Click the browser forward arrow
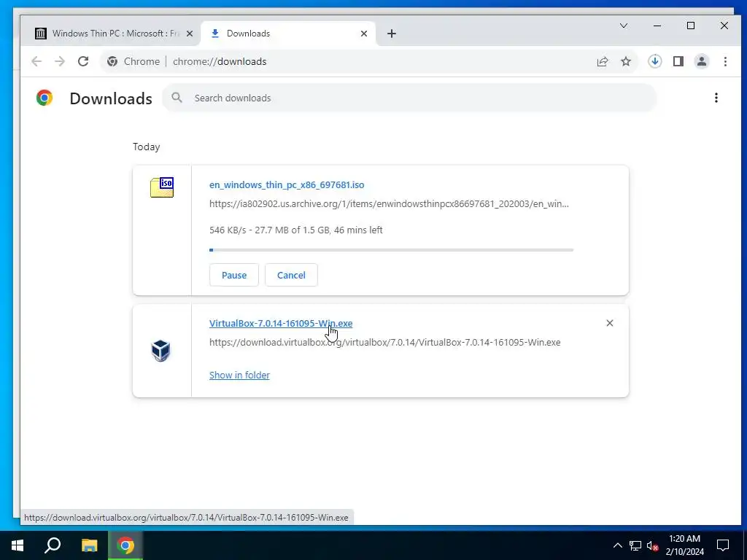This screenshot has height=560, width=747. (60, 61)
